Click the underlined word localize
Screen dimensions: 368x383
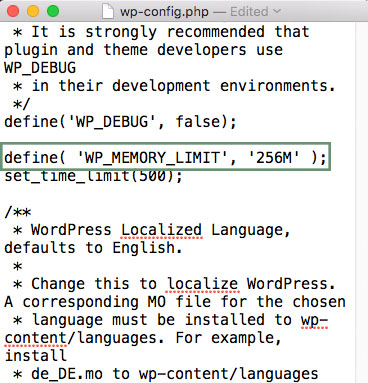pos(202,284)
